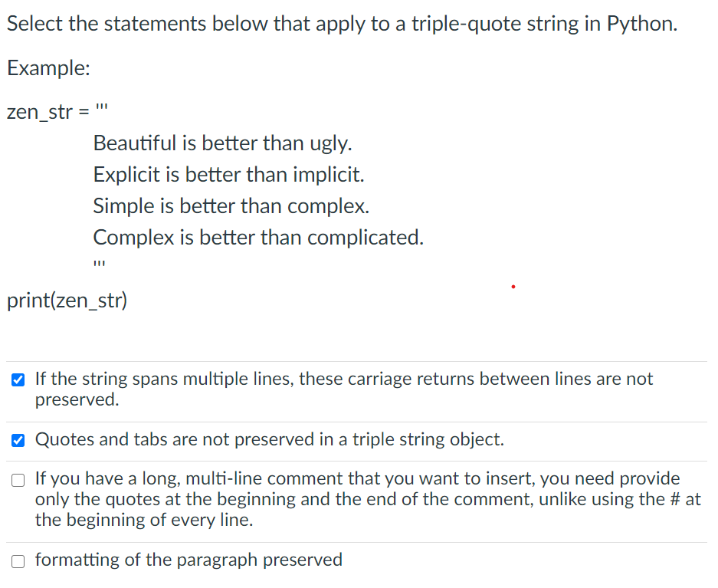Uncheck the carriage returns not preserved checkbox
Viewport: 718px width, 588px height.
pos(18,379)
